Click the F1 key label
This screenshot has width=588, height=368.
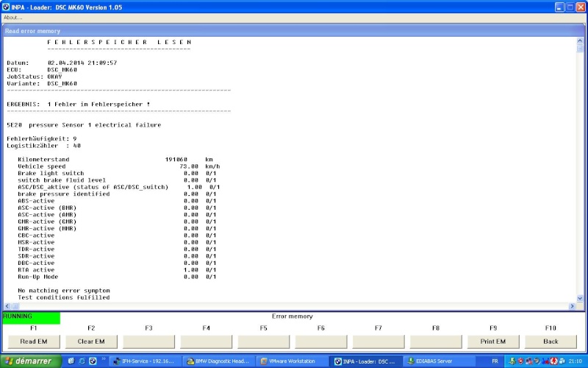tap(33, 328)
